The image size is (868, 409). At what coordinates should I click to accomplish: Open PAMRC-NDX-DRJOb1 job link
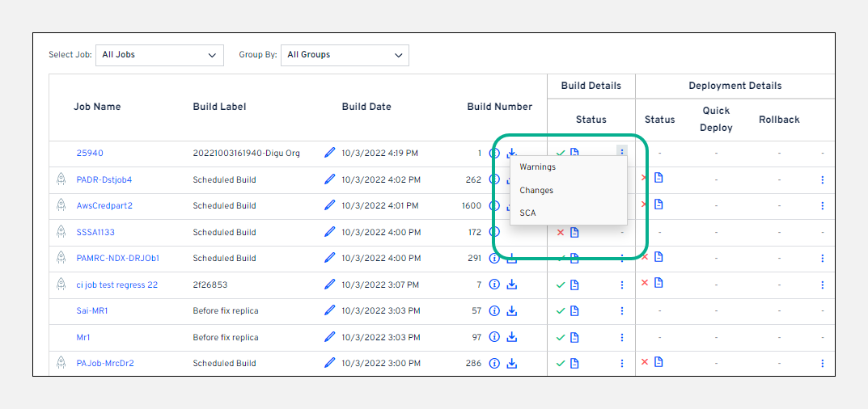(118, 259)
